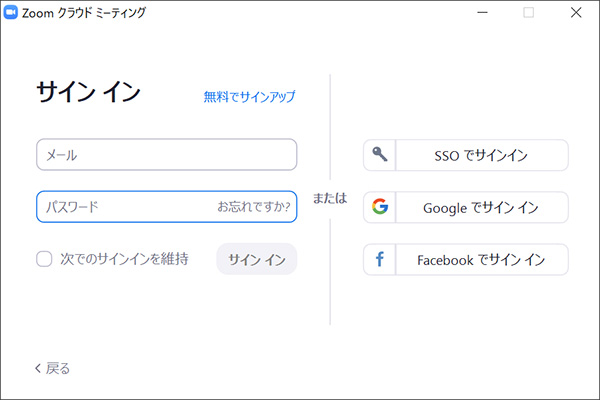Click the 次でのサインインを維持 label text
This screenshot has width=600, height=400.
[x=124, y=259]
